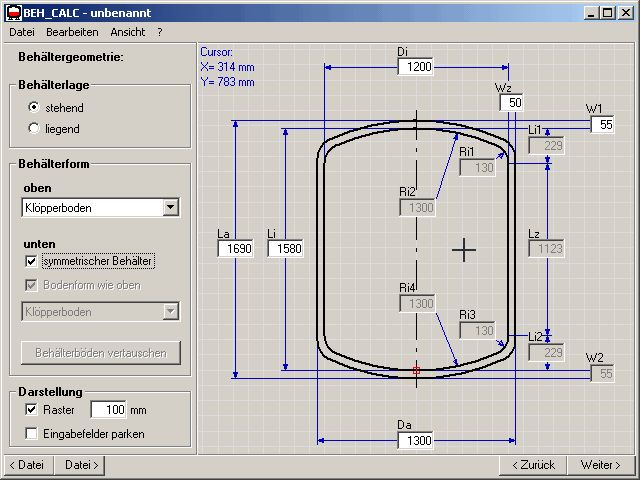640x480 pixels.
Task: Click the BEH_CALC application icon in title bar
Action: 11,13
